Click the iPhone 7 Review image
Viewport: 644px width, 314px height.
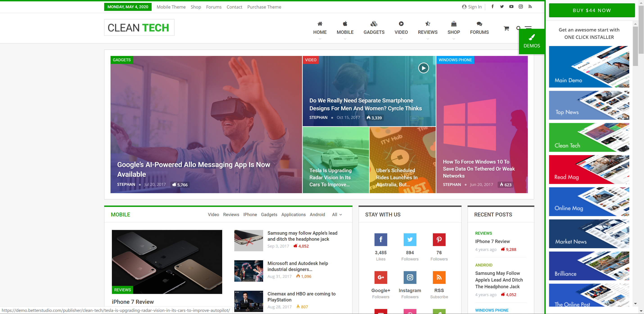coord(167,262)
